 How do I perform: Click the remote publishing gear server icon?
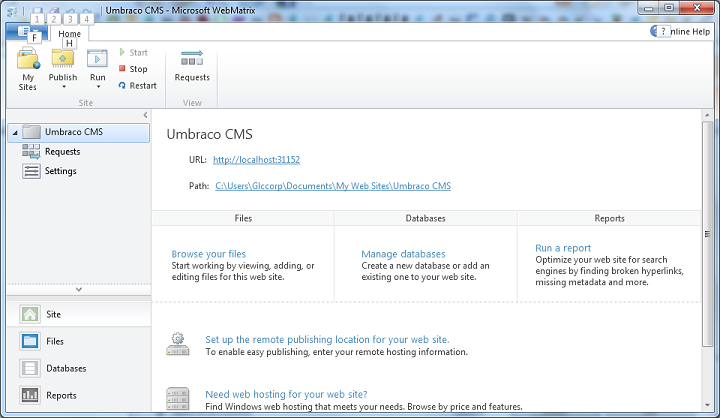click(178, 344)
